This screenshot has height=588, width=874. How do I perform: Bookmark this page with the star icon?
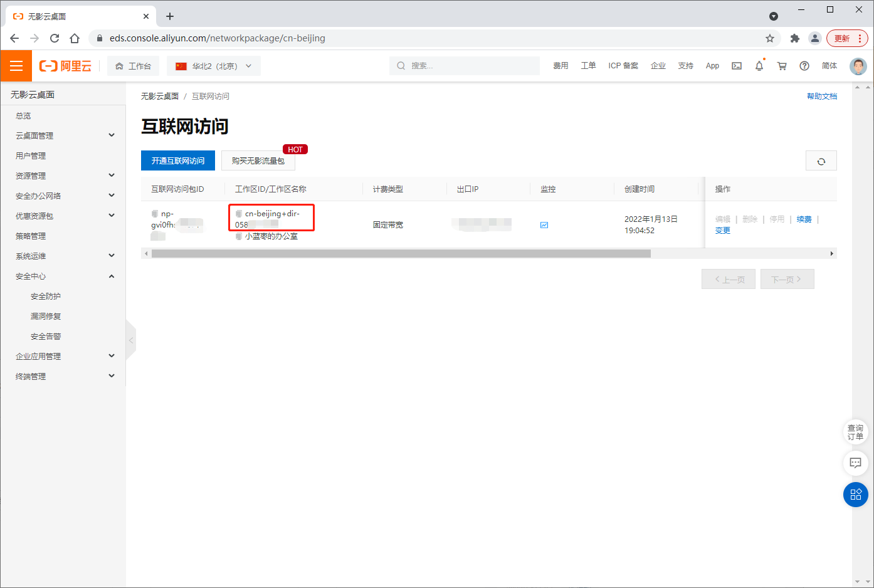coord(770,38)
